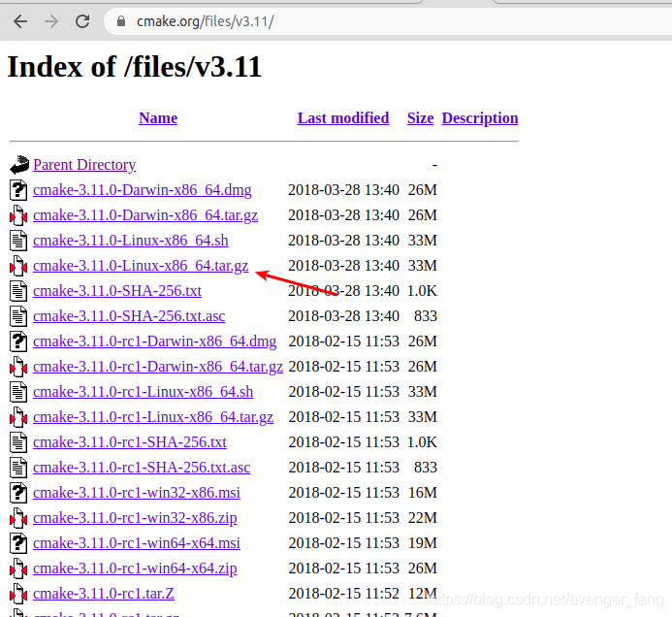Sort listing by Description column

pyautogui.click(x=480, y=118)
